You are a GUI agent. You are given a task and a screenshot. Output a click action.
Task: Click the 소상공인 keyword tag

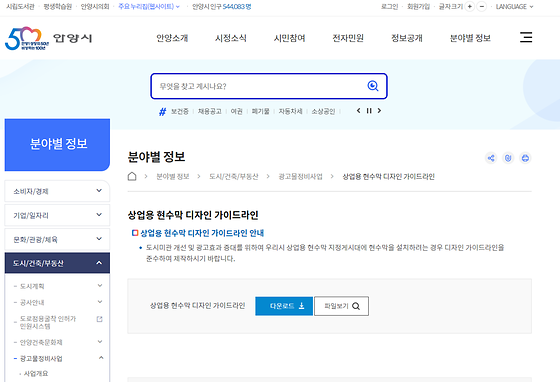[x=323, y=111]
